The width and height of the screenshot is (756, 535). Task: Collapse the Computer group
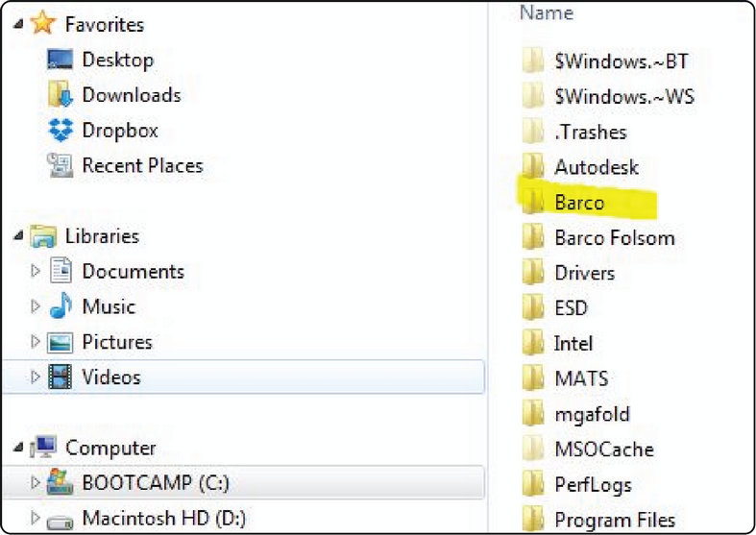click(18, 448)
